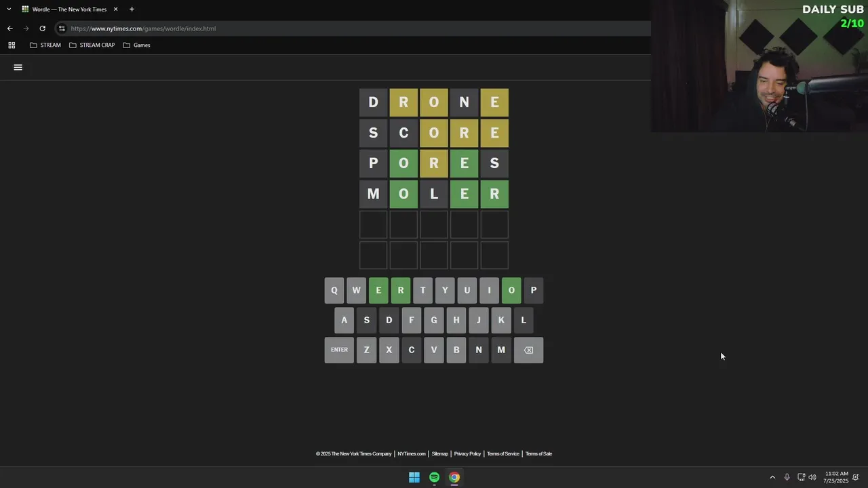Viewport: 868px width, 488px height.
Task: Submit guess with the ENTER key
Action: point(339,350)
